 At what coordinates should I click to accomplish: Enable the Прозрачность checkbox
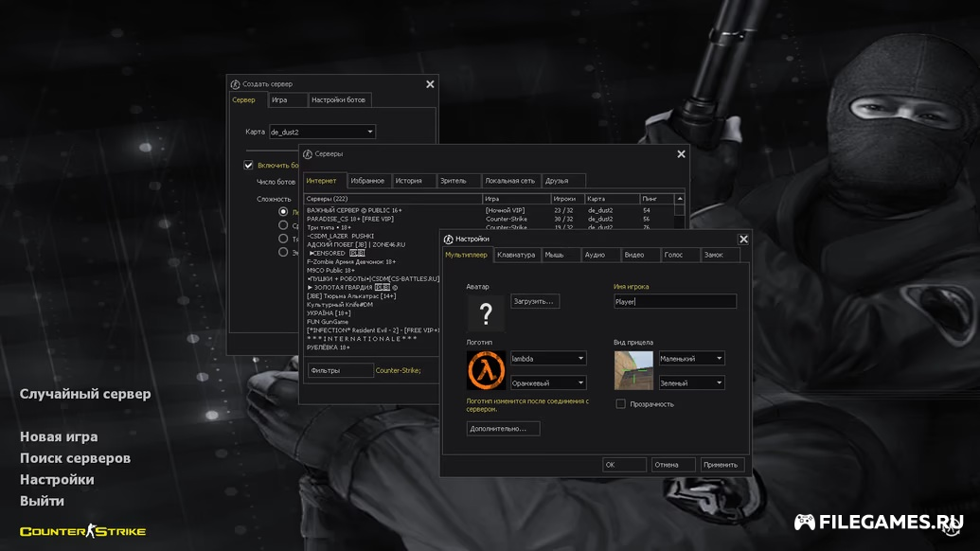click(620, 404)
